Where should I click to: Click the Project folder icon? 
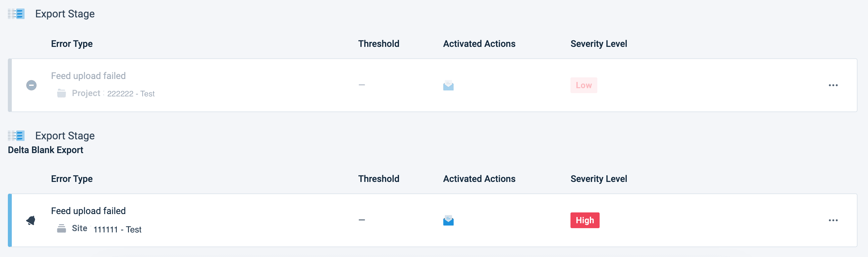[x=61, y=93]
